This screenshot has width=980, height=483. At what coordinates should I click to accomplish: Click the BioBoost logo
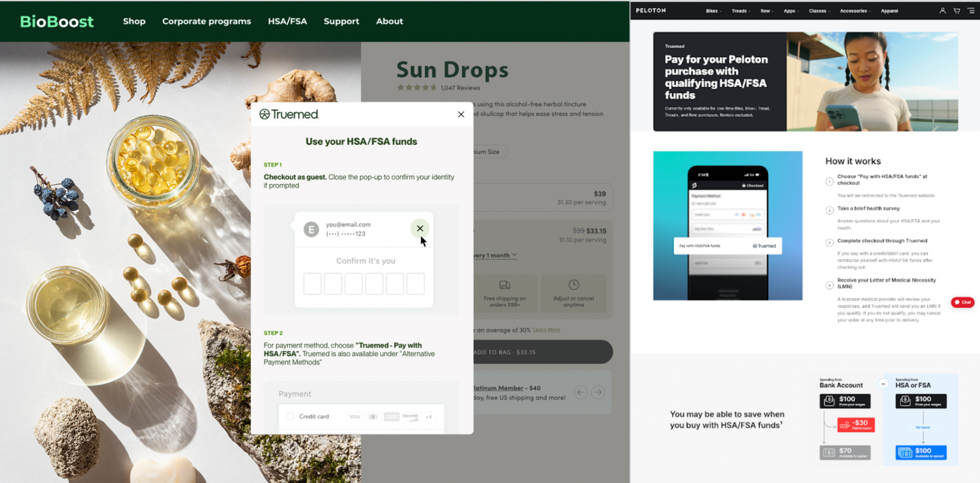[x=57, y=21]
